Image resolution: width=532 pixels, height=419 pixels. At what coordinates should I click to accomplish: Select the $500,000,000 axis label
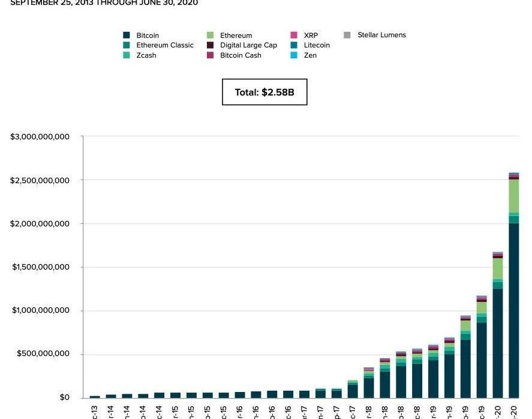(44, 354)
